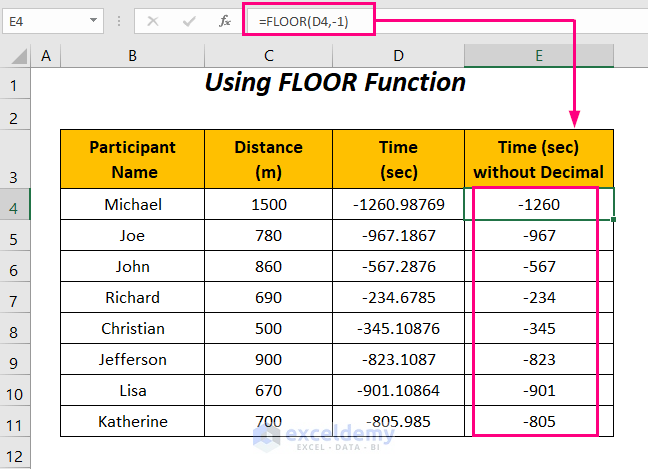
Task: Click the result cell -967
Action: 539,236
